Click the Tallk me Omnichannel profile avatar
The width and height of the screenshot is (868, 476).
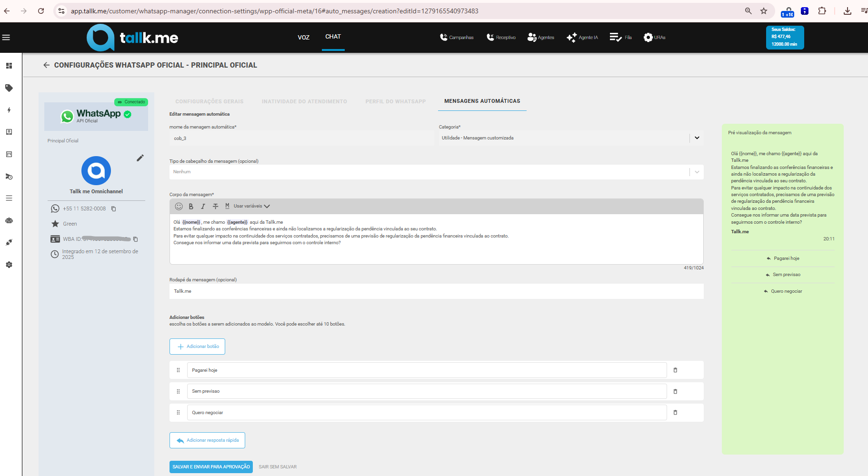click(x=96, y=171)
